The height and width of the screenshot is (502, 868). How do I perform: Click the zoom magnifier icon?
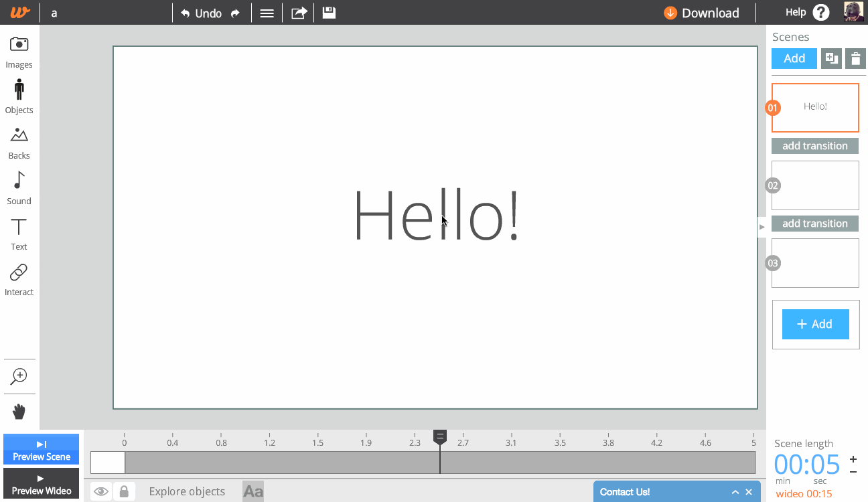click(19, 377)
